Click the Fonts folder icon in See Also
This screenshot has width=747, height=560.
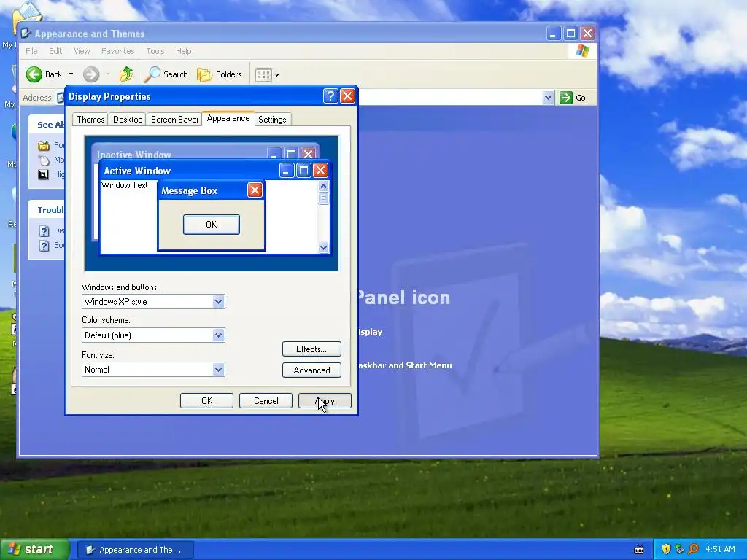pos(44,145)
